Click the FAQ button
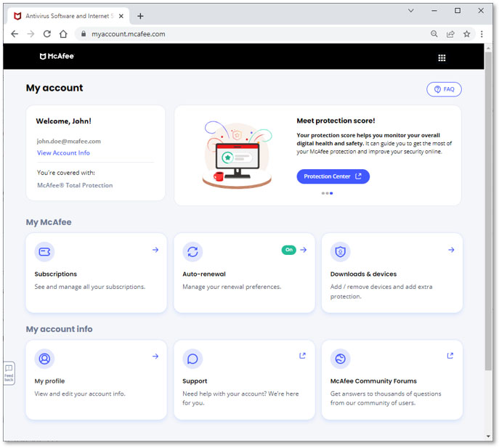The height and width of the screenshot is (448, 499). point(444,89)
